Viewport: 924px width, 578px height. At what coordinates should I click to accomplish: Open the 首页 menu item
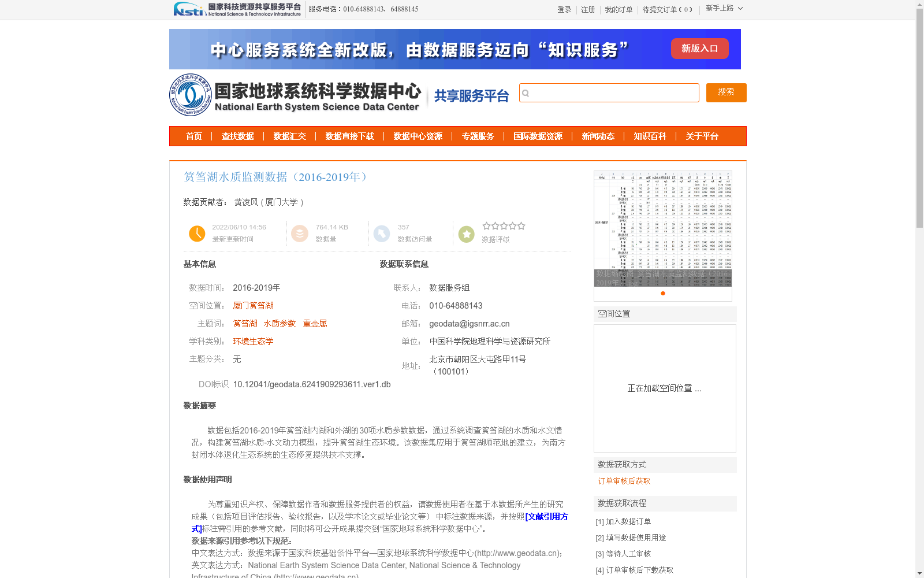coord(194,136)
